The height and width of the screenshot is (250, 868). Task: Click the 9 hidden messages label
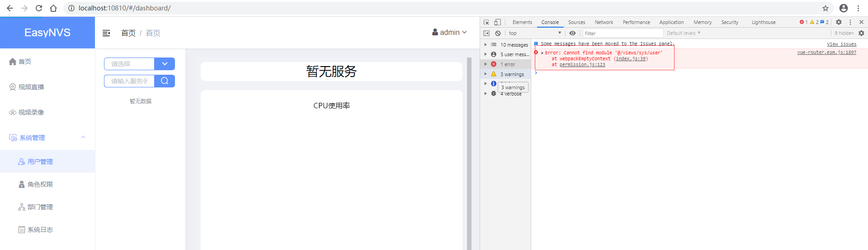point(844,33)
